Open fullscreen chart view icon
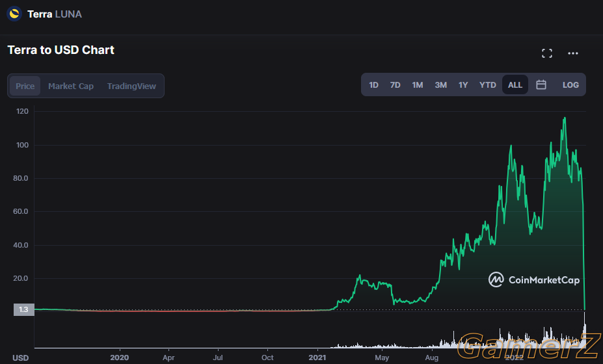The image size is (603, 364). pyautogui.click(x=547, y=53)
